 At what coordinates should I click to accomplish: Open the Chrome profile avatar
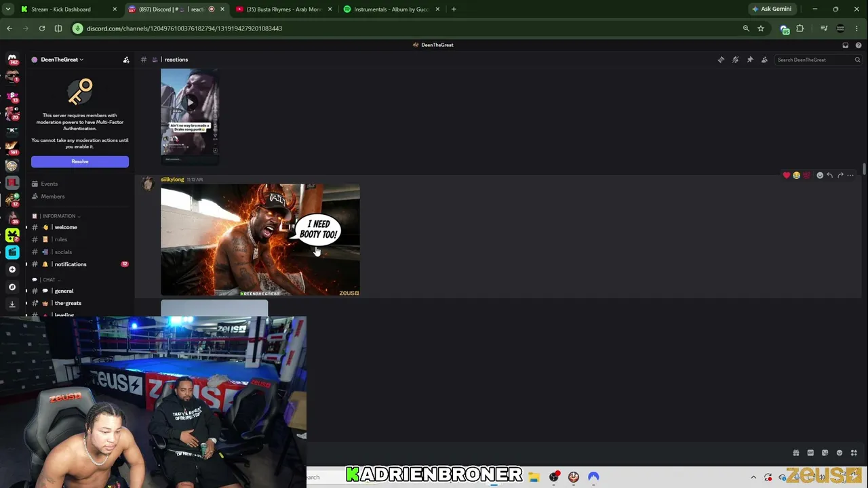point(840,28)
